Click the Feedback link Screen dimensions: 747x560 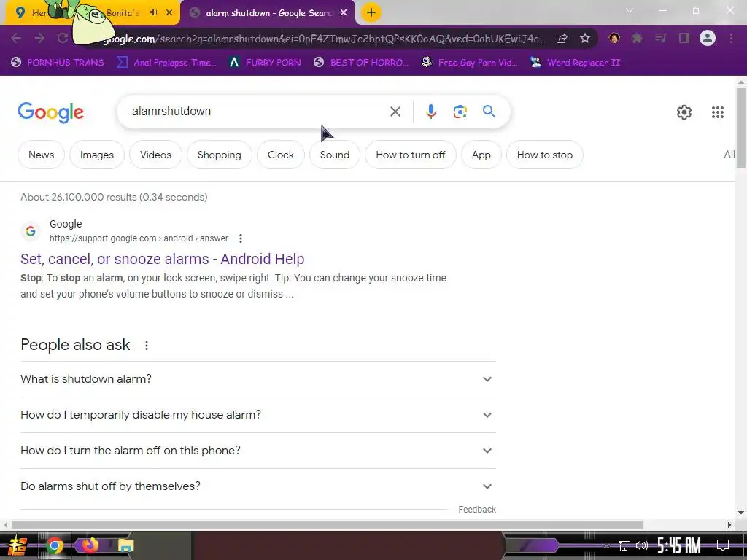coord(477,510)
